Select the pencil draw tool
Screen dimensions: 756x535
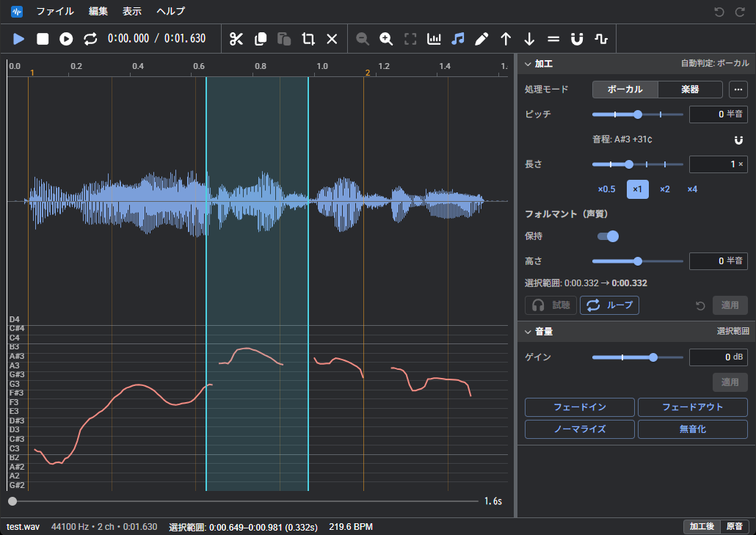point(481,39)
